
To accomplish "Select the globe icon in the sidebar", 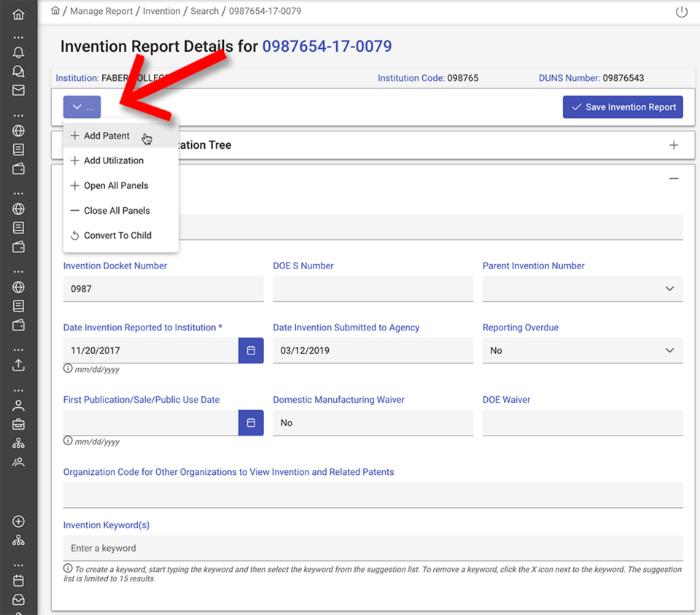I will [18, 131].
